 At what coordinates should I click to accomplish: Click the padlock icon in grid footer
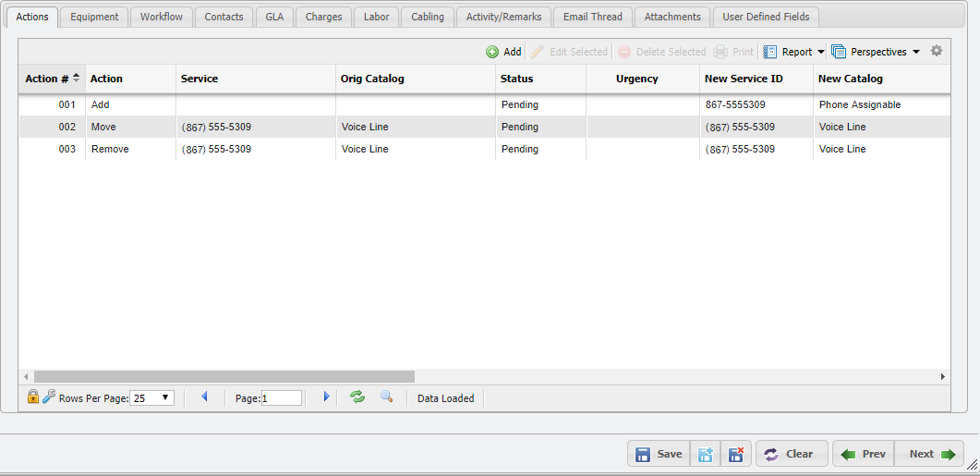(33, 397)
